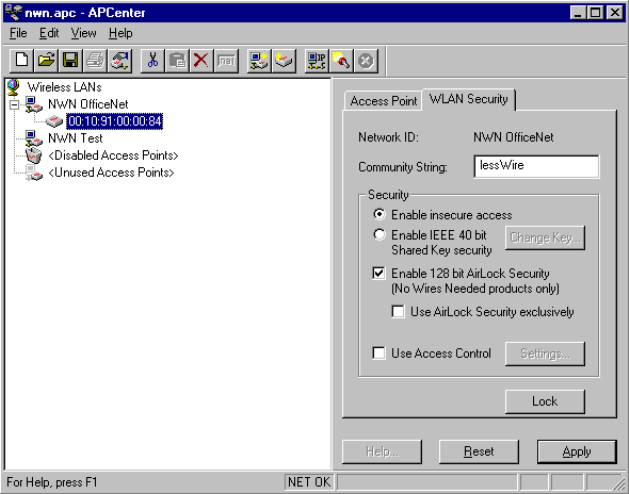Select NWN OfficeNet in the tree
629x494 pixels.
click(88, 104)
